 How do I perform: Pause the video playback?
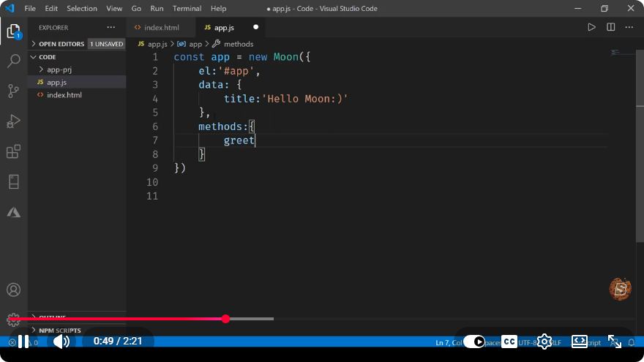point(23,342)
